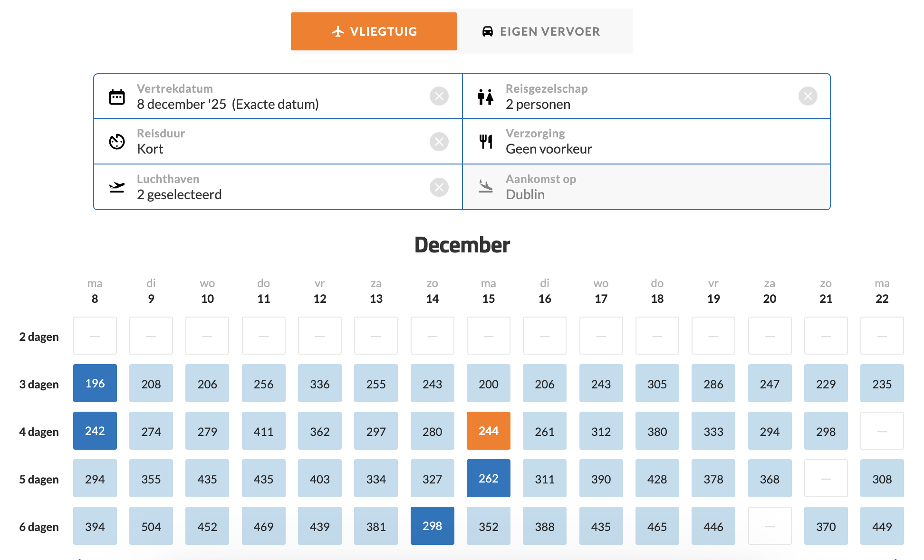Reset Reisgezelschap using its X icon

pos(808,97)
